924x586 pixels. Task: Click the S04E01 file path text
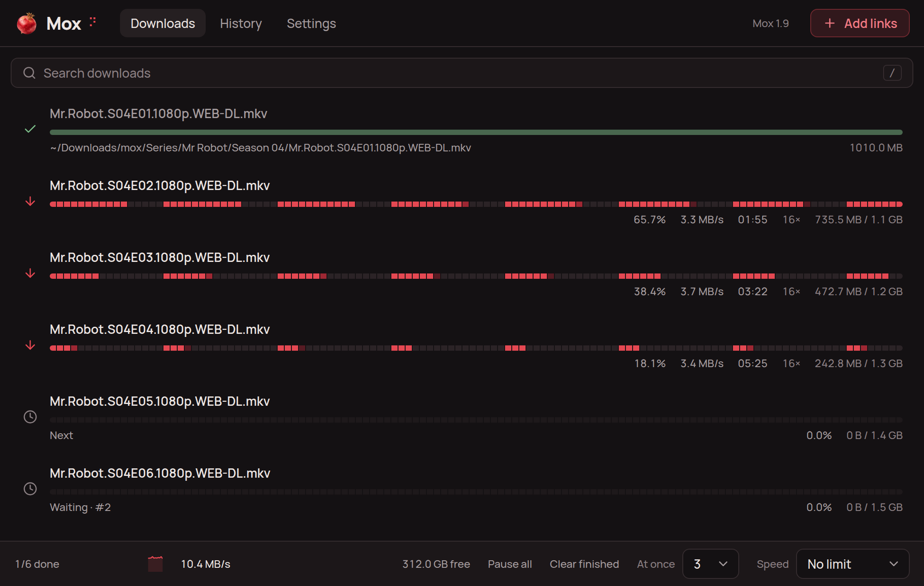(260, 148)
